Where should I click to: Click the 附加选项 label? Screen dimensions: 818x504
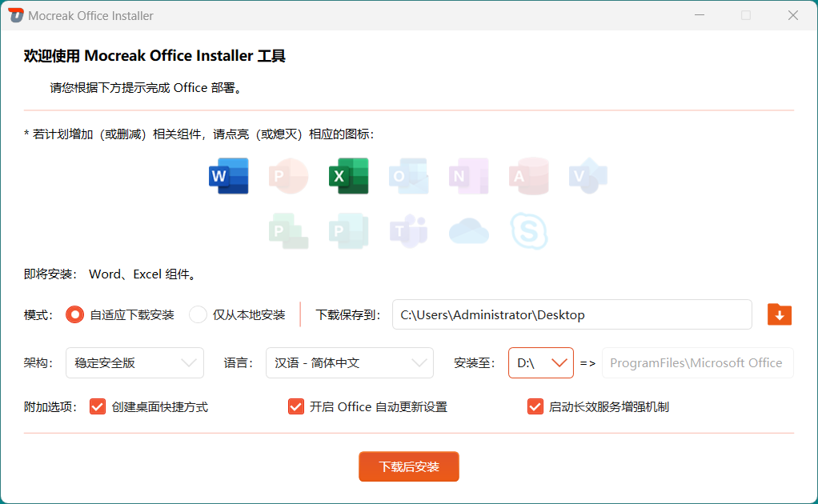[50, 407]
